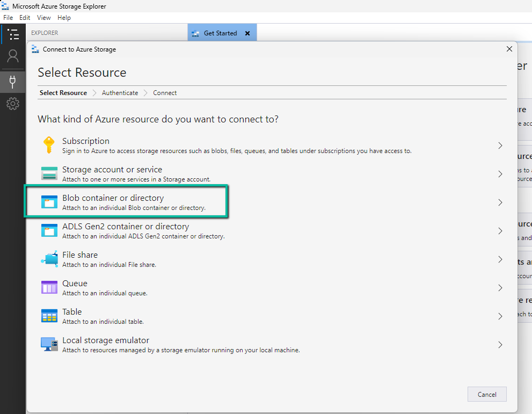Choose ADLS Gen2 container or directory title

(x=126, y=227)
